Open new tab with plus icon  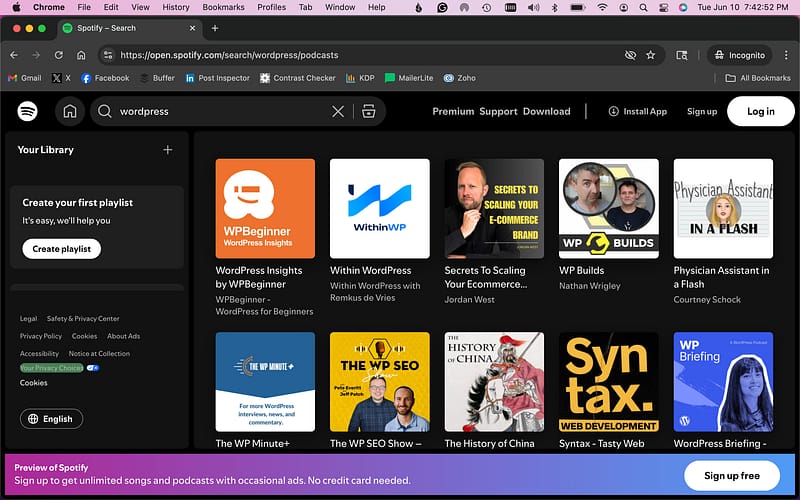pyautogui.click(x=215, y=28)
